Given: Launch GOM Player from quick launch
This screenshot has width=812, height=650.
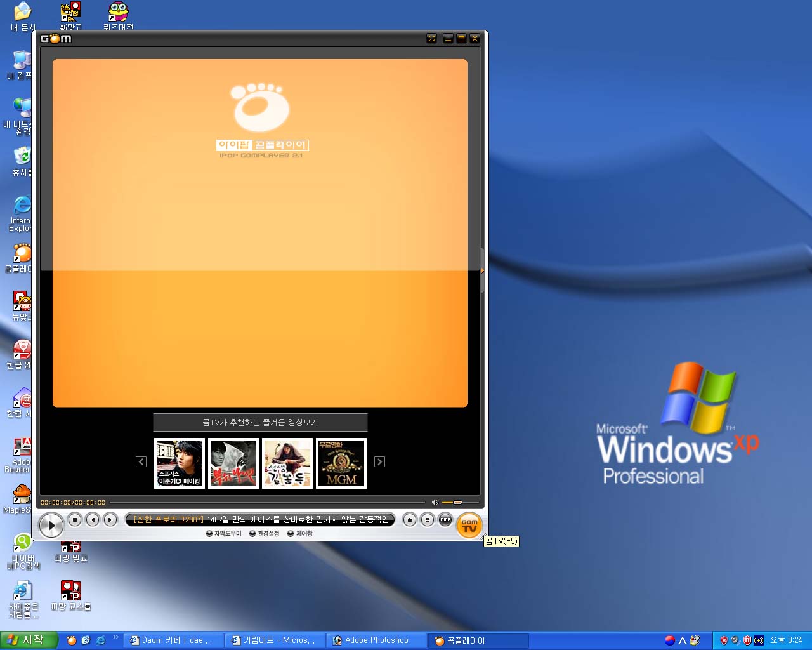Looking at the screenshot, I should [72, 640].
